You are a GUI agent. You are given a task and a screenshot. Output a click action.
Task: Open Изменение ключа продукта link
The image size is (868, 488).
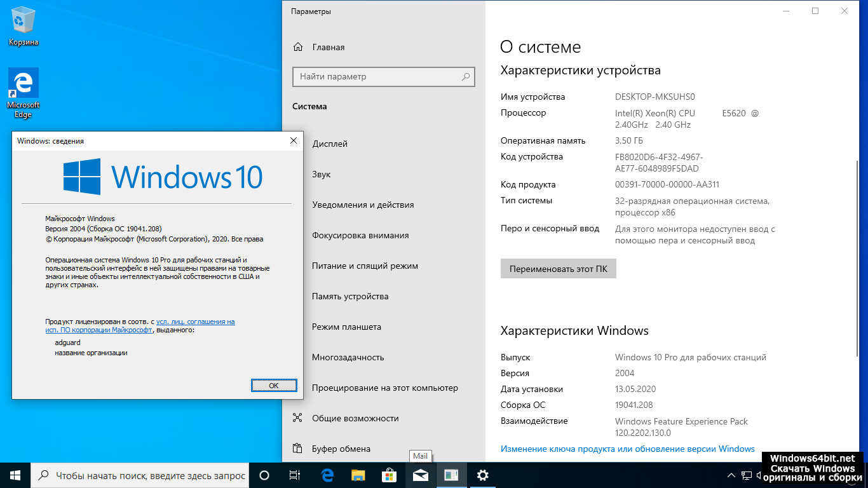tap(627, 449)
